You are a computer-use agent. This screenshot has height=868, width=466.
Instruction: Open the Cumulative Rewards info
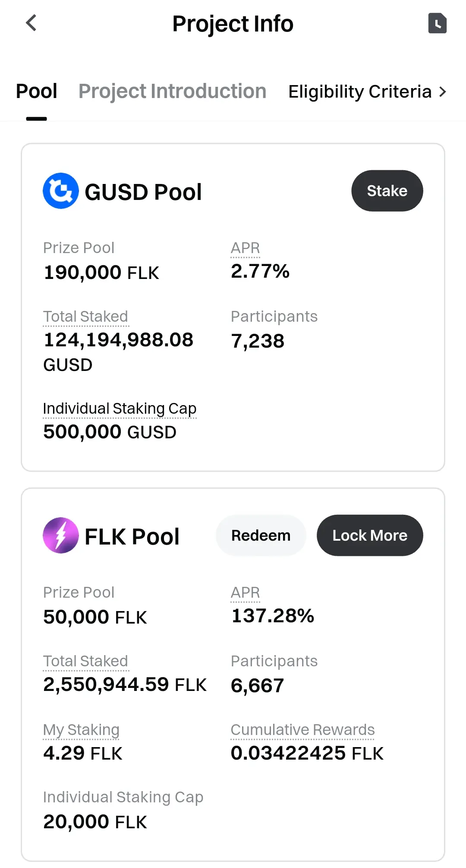coord(302,730)
